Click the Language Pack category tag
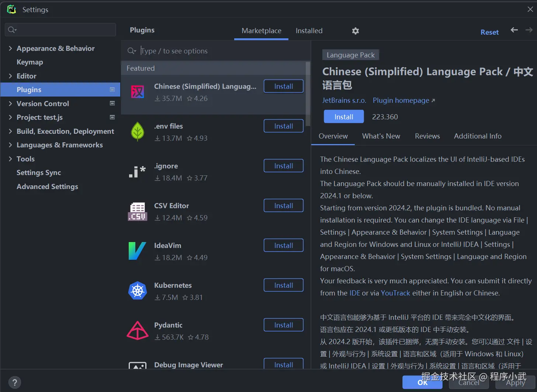The width and height of the screenshot is (537, 392). click(x=350, y=55)
